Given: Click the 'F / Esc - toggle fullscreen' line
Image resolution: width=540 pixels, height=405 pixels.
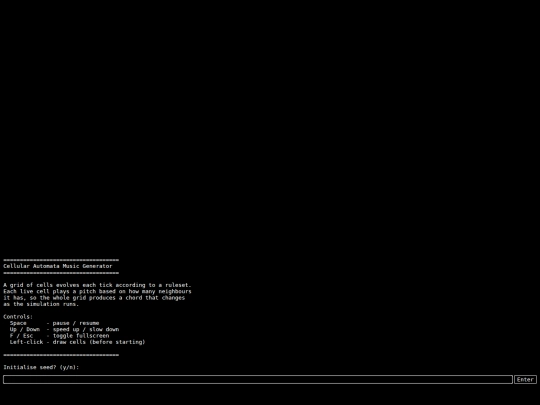Looking at the screenshot, I should [59, 336].
